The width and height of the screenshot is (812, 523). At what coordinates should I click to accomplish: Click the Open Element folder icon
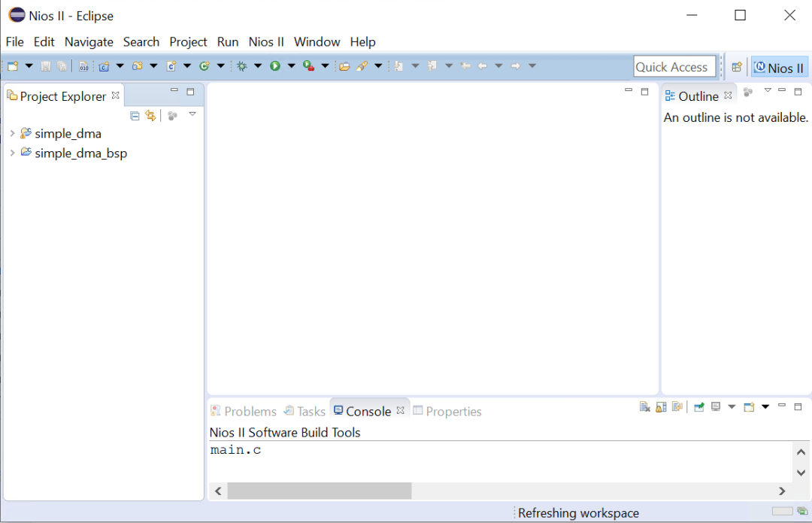[344, 65]
